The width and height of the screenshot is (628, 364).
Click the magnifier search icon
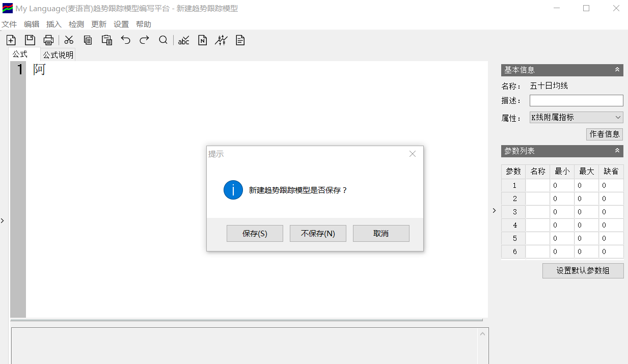[163, 40]
